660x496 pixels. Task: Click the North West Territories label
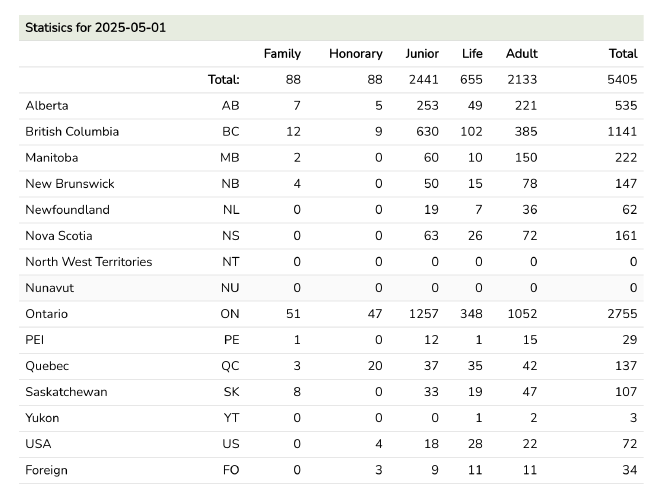click(x=89, y=262)
